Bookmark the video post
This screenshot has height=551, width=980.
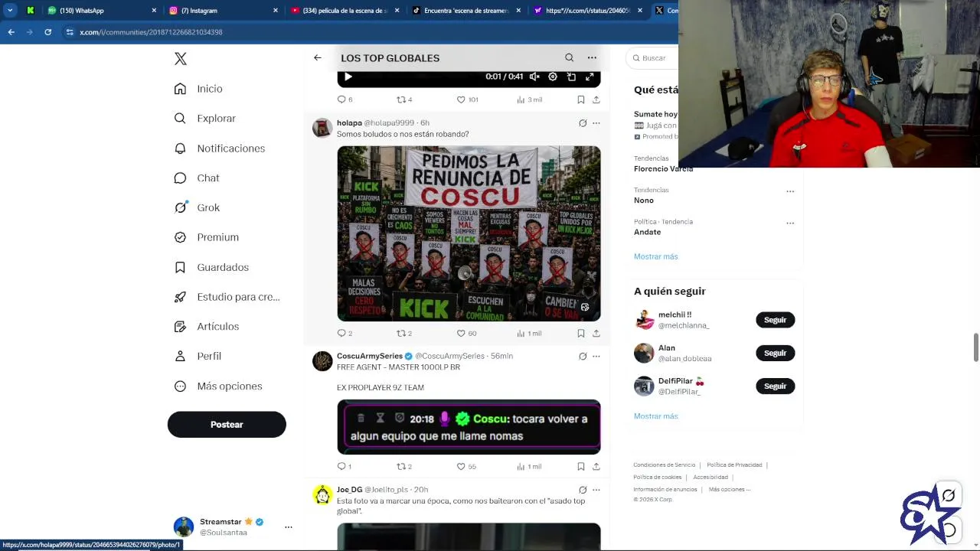(x=581, y=99)
